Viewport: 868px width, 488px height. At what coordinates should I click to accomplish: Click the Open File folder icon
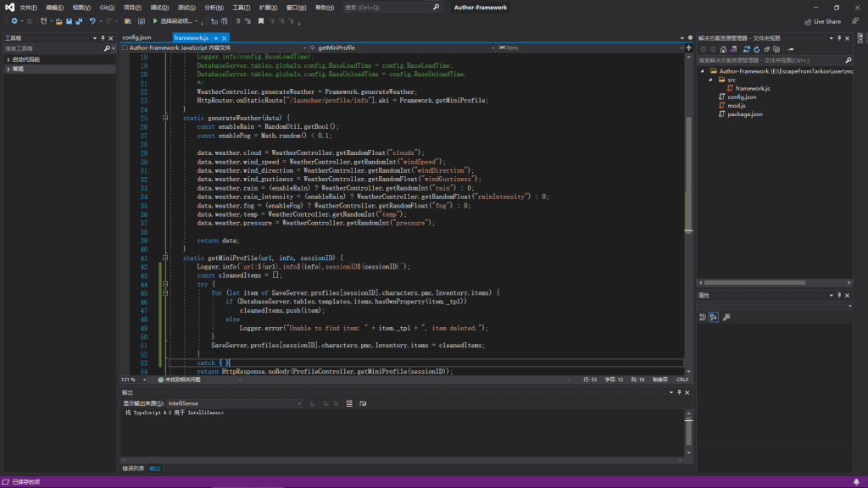[58, 21]
